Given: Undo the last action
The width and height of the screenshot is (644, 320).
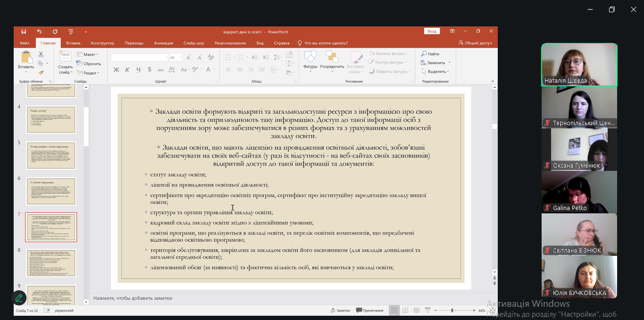Looking at the screenshot, I should click(x=39, y=32).
